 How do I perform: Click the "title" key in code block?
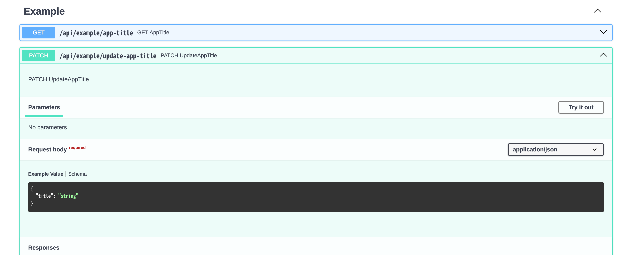click(x=44, y=196)
